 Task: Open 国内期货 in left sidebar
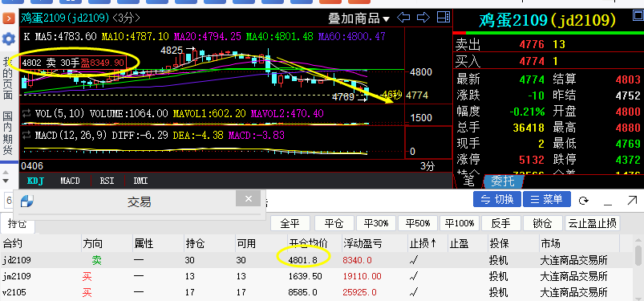pos(7,132)
